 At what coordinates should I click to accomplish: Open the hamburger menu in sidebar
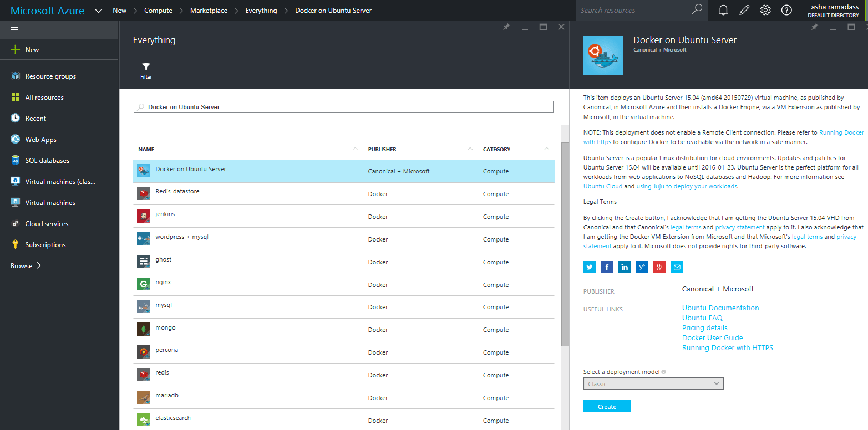[14, 29]
